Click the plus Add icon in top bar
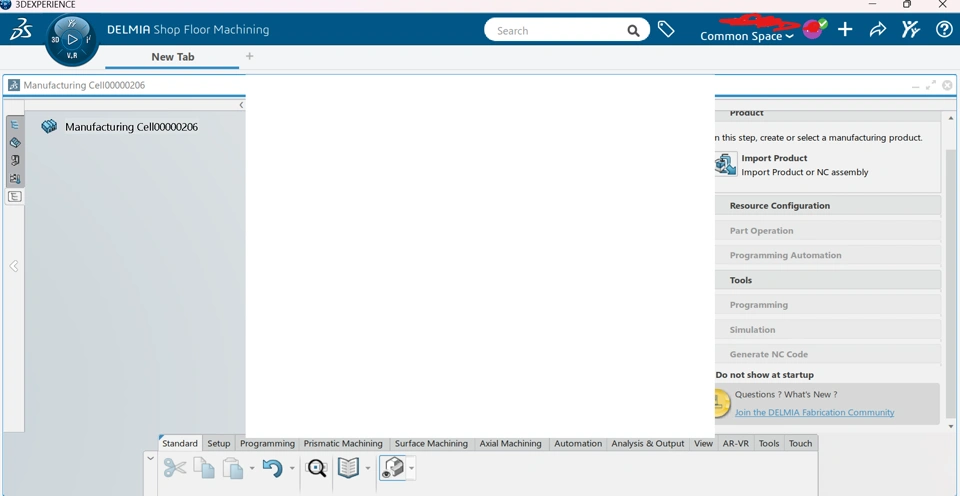The width and height of the screenshot is (960, 496). pyautogui.click(x=845, y=30)
